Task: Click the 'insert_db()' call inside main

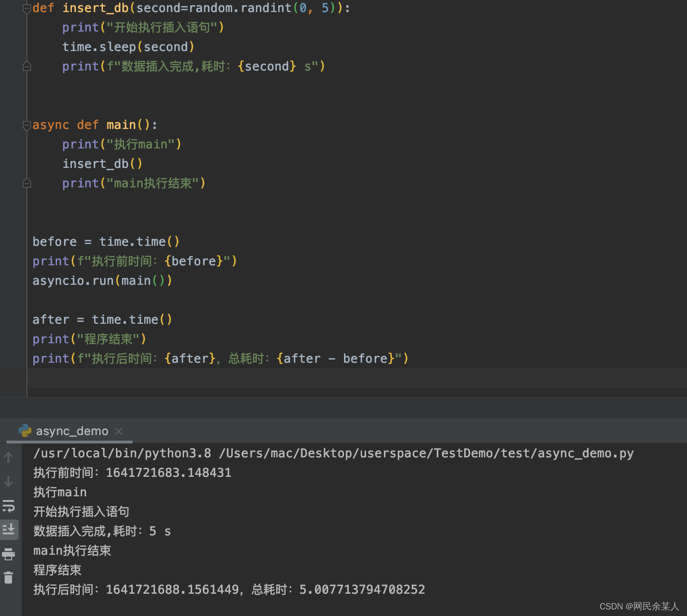Action: pyautogui.click(x=102, y=164)
